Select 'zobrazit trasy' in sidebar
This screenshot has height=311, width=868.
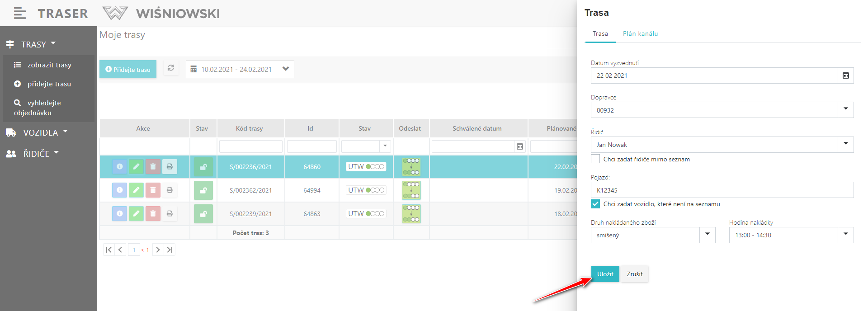pos(49,65)
